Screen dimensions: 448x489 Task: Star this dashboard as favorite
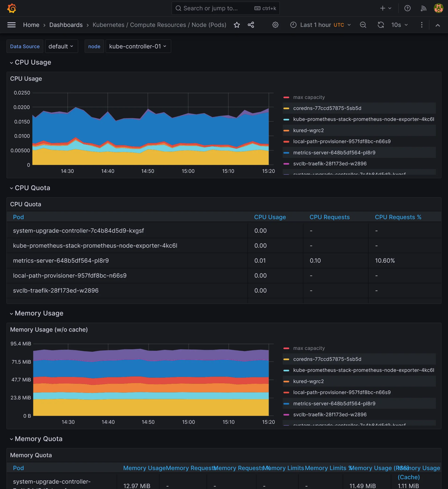point(237,25)
